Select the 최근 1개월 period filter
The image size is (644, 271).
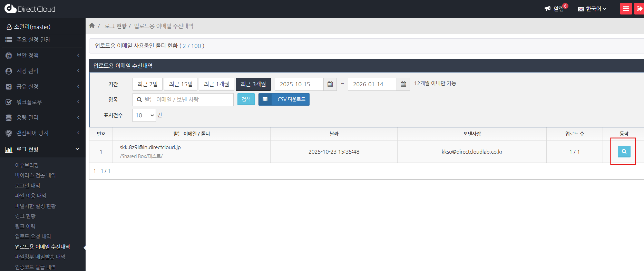pos(216,84)
